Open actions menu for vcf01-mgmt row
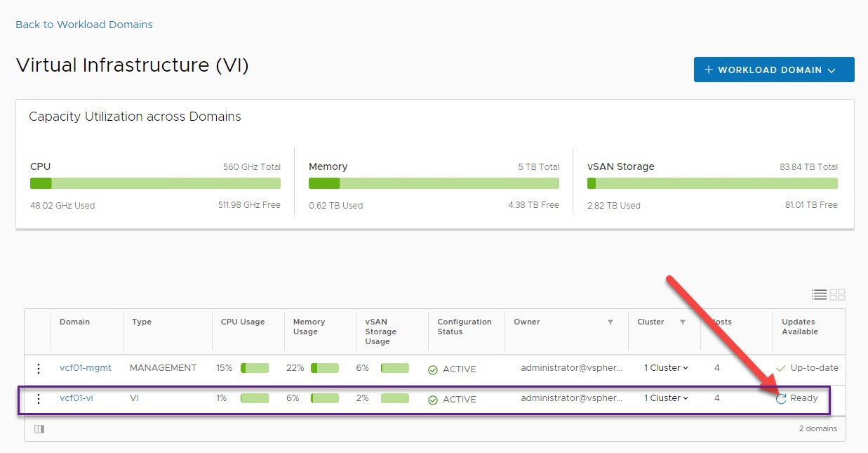 pos(39,369)
